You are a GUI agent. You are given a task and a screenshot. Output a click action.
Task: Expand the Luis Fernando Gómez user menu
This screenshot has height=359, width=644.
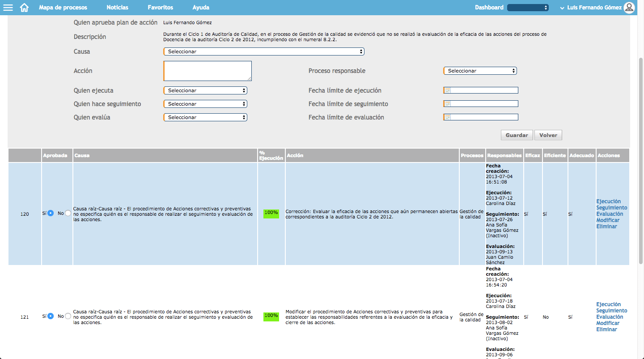point(590,8)
